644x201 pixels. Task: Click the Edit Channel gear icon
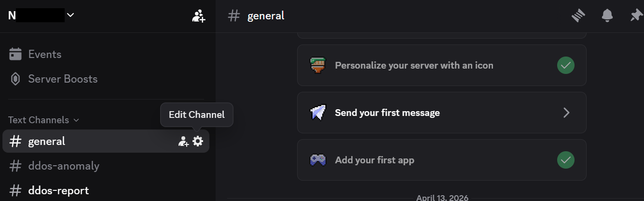tap(198, 141)
